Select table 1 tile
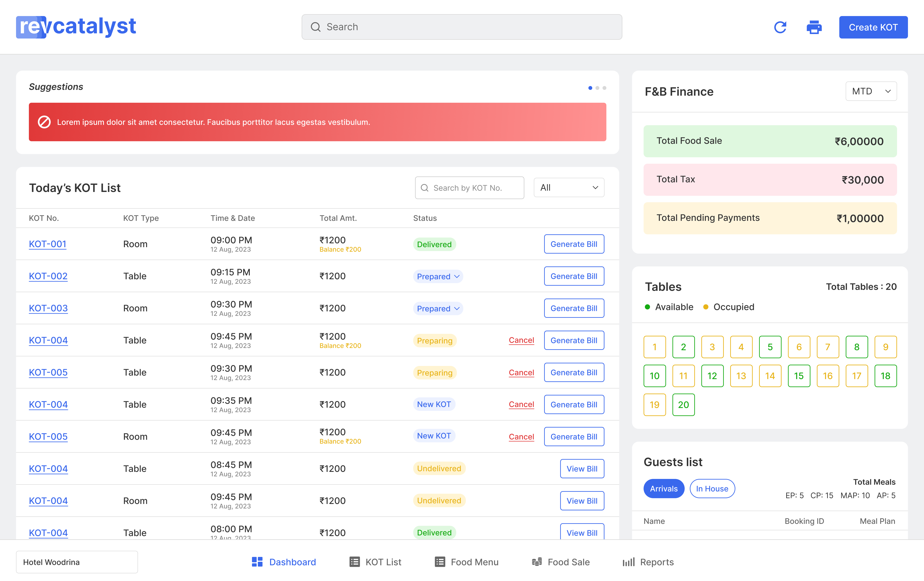The width and height of the screenshot is (924, 581). (655, 347)
